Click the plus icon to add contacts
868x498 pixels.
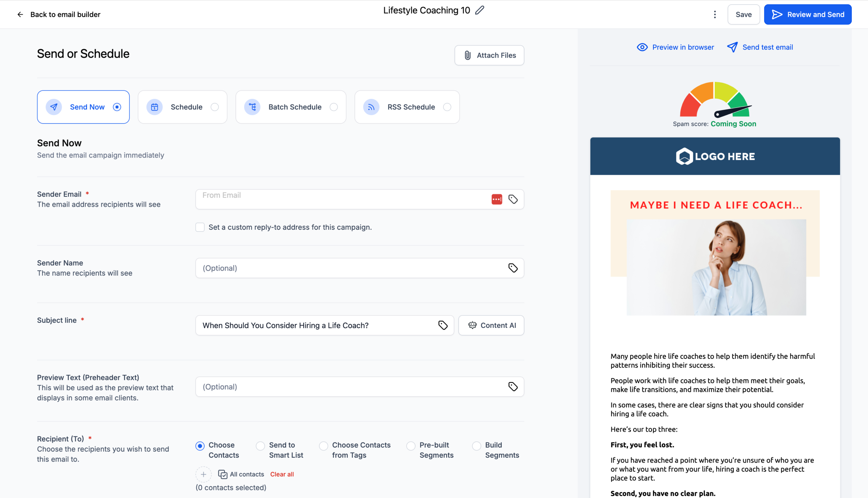(203, 474)
